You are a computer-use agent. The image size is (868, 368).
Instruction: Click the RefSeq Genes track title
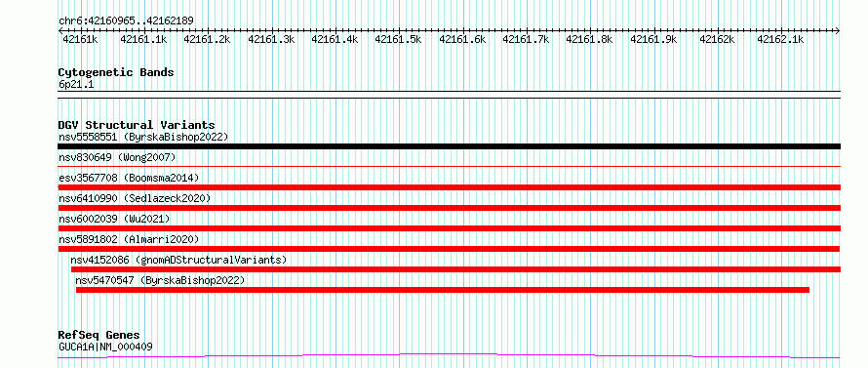click(x=99, y=335)
